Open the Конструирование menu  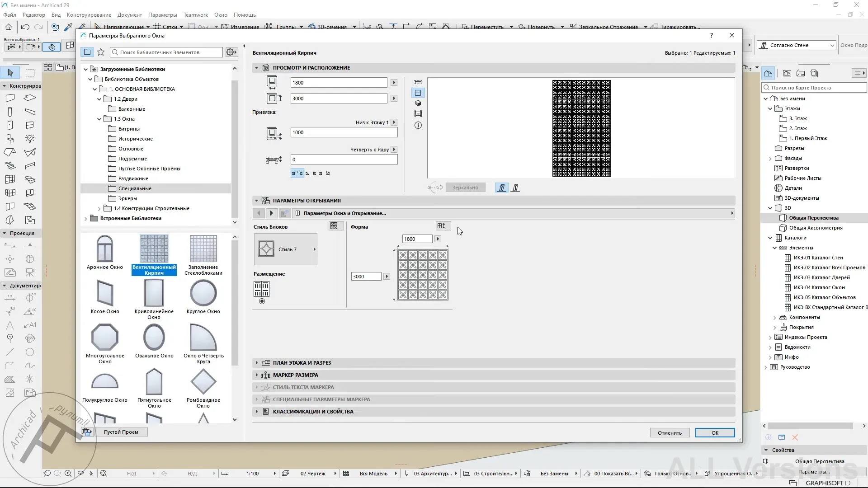tap(89, 15)
